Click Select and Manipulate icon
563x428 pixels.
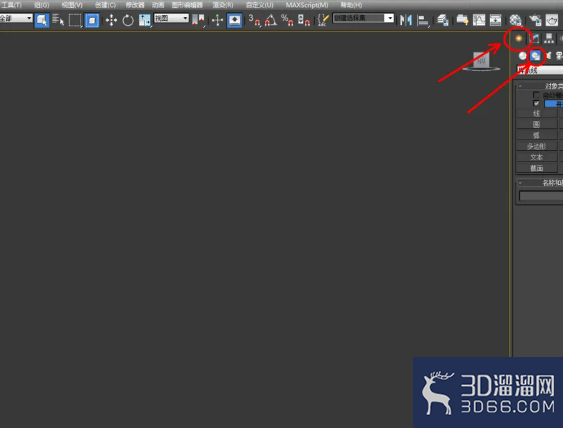click(x=218, y=20)
